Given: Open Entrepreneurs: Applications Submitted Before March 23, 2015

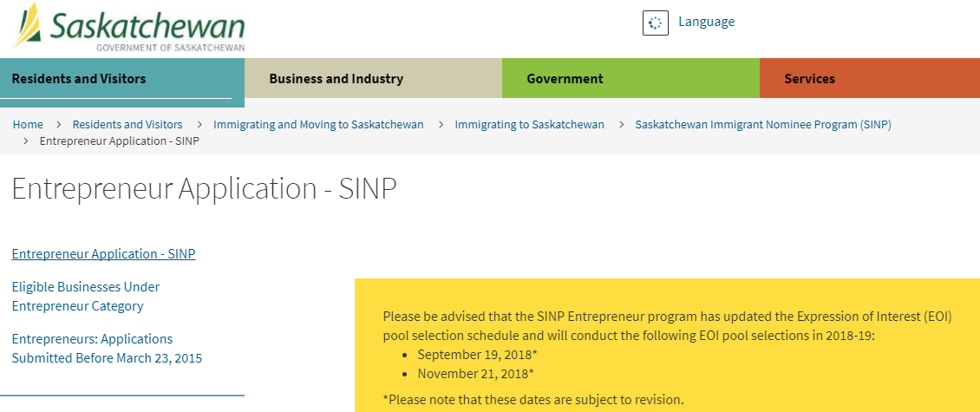Looking at the screenshot, I should (107, 348).
